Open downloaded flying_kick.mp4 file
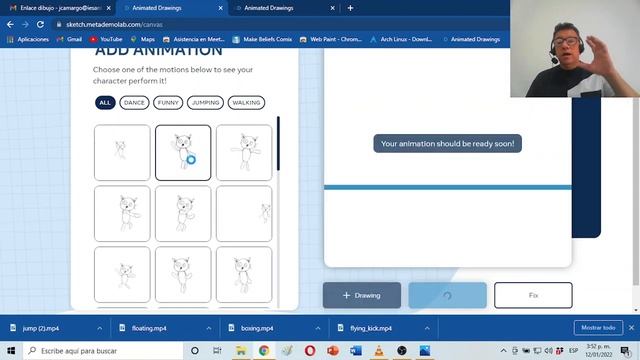640x360 pixels. (371, 328)
